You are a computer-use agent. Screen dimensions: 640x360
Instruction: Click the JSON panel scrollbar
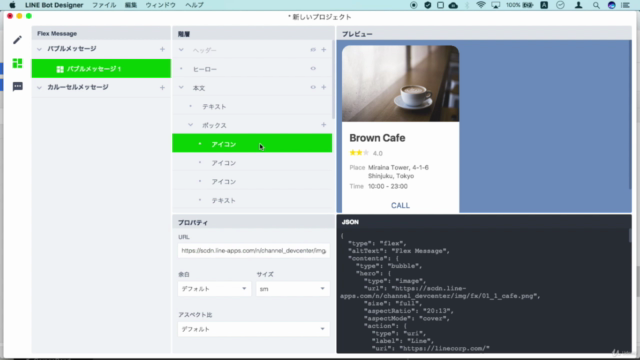pos(630,236)
